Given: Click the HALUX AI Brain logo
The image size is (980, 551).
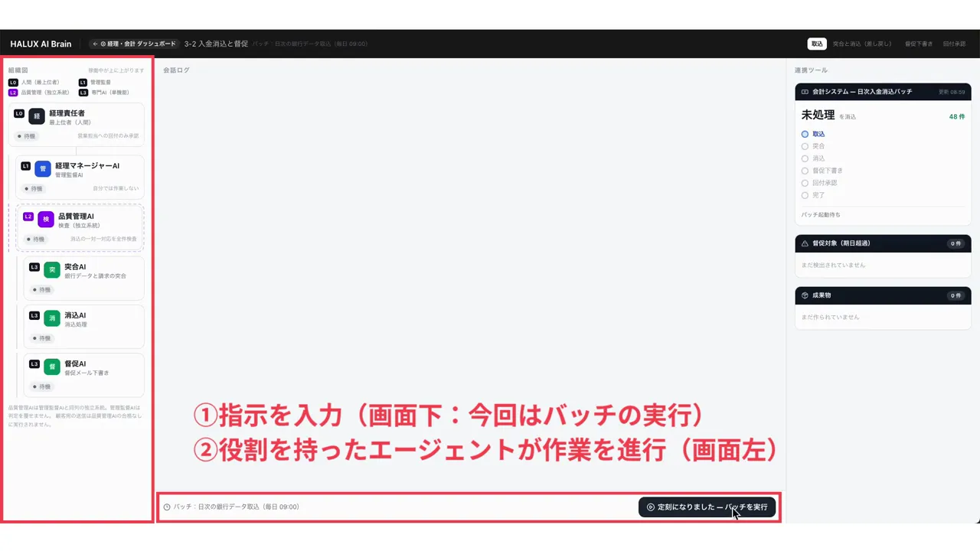Looking at the screenshot, I should click(41, 44).
